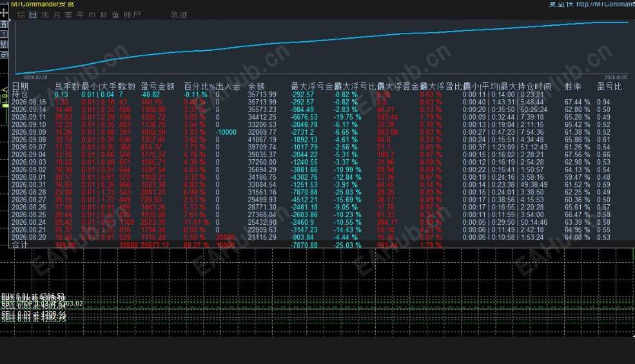Open the question mark help icon
Image resolution: width=635 pixels, height=364 pixels.
point(4,34)
